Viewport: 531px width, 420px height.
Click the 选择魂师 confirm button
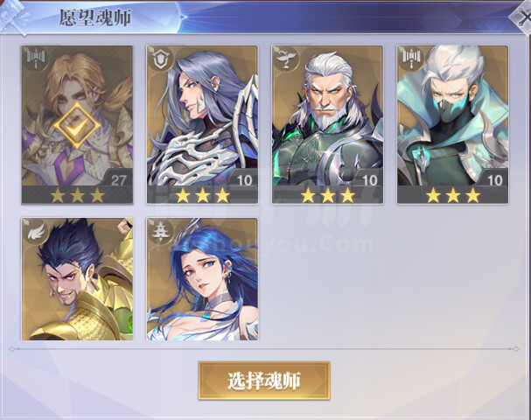[x=264, y=381]
